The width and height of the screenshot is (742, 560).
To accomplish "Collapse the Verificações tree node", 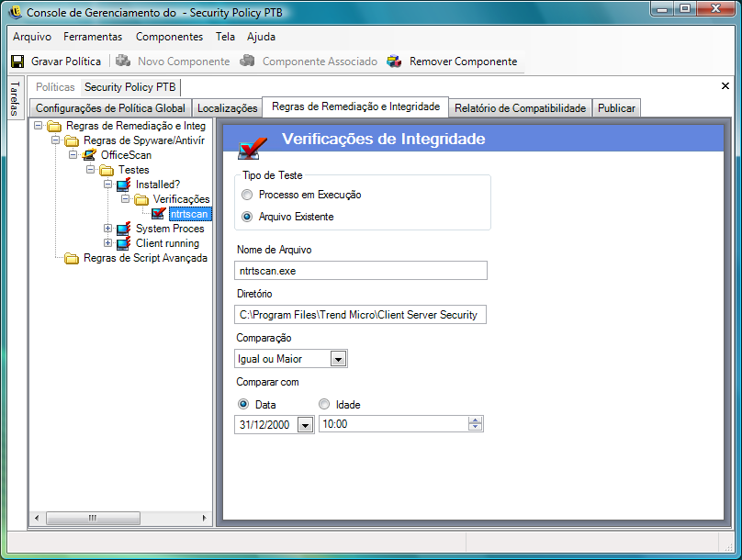I will [125, 199].
